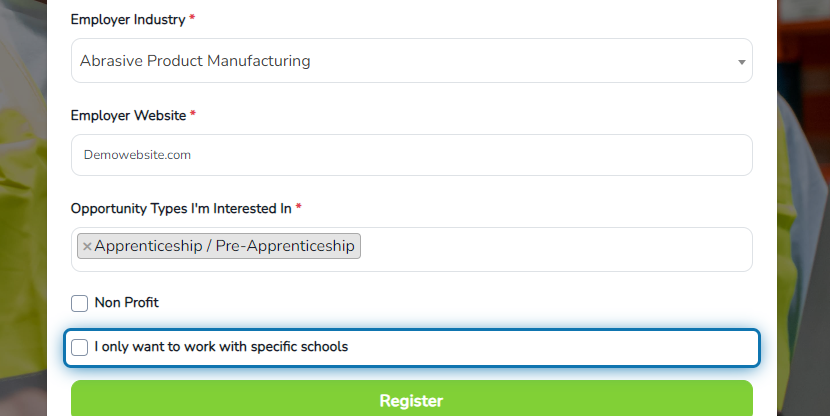Submit the form with the Register button
This screenshot has height=416, width=830.
point(412,400)
